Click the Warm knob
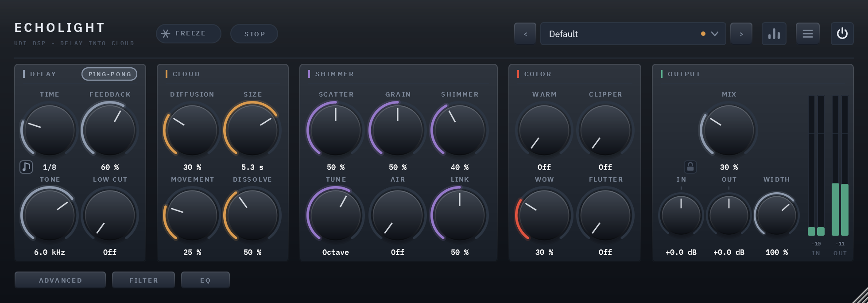Image resolution: width=868 pixels, height=303 pixels. point(544,130)
